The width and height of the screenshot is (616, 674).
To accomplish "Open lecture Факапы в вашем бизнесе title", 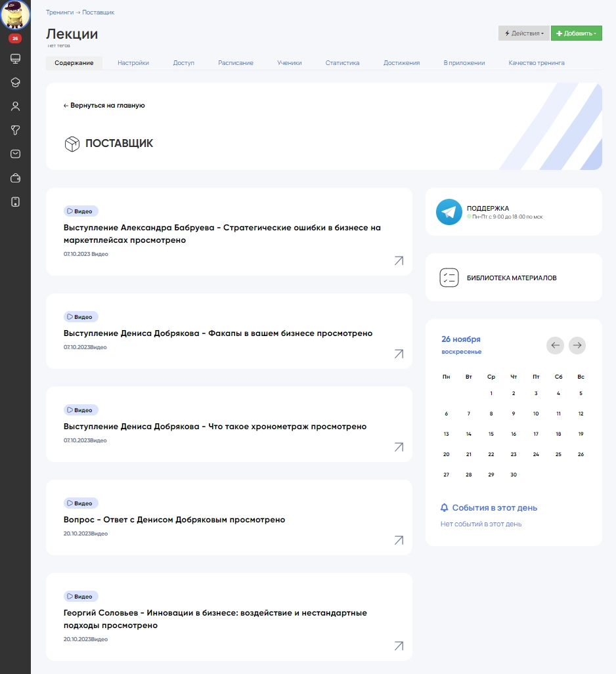I will (218, 333).
